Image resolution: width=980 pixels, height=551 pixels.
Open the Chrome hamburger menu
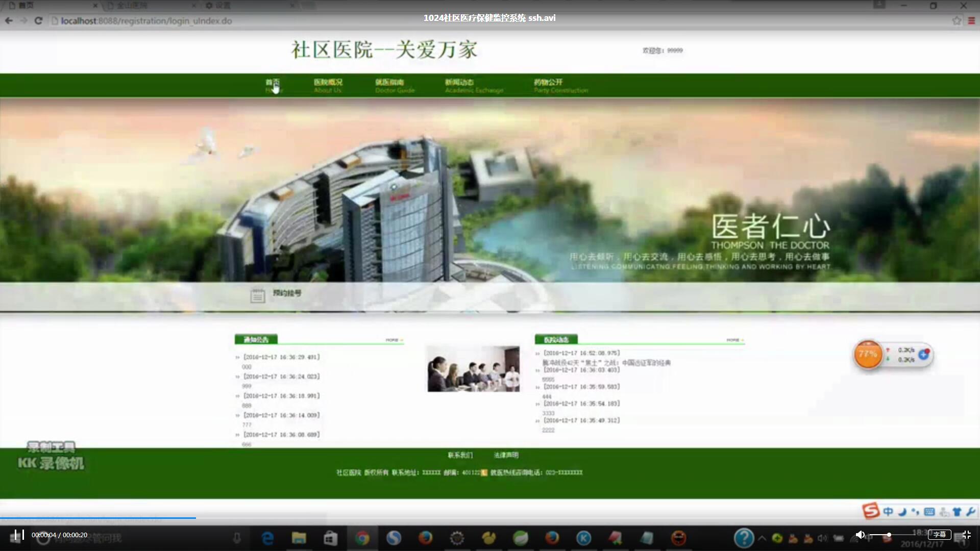click(971, 21)
